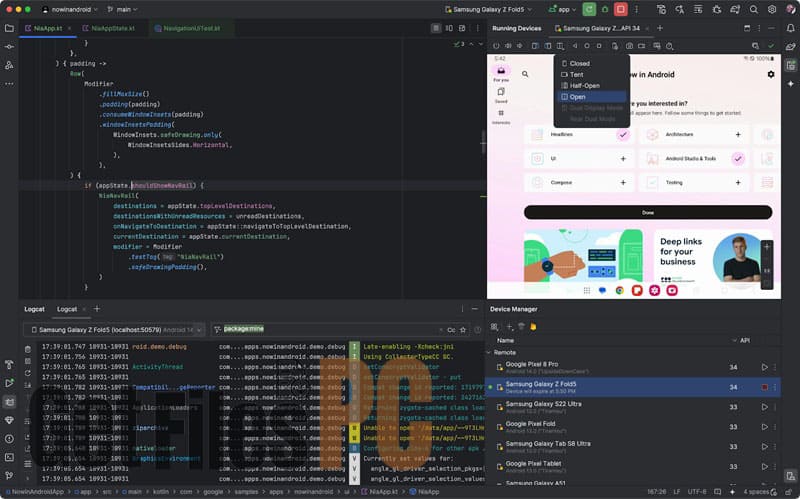Image resolution: width=800 pixels, height=499 pixels.
Task: Open the logcat device selection dropdown
Action: pos(114,330)
